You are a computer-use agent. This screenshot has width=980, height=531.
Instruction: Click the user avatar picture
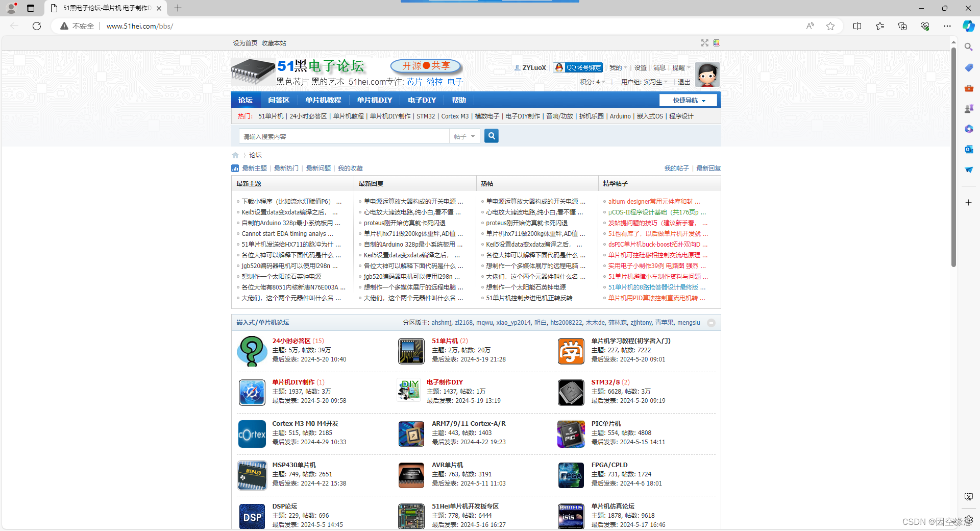(707, 75)
